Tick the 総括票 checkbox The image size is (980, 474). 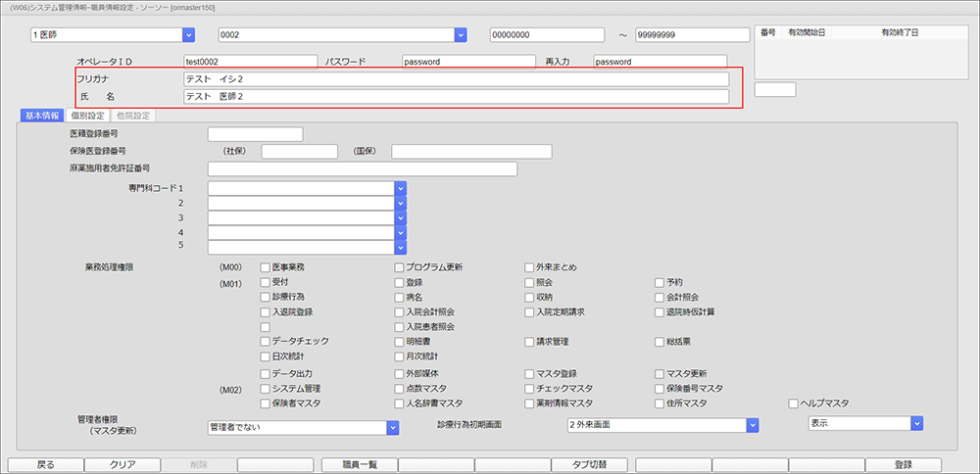pyautogui.click(x=660, y=342)
